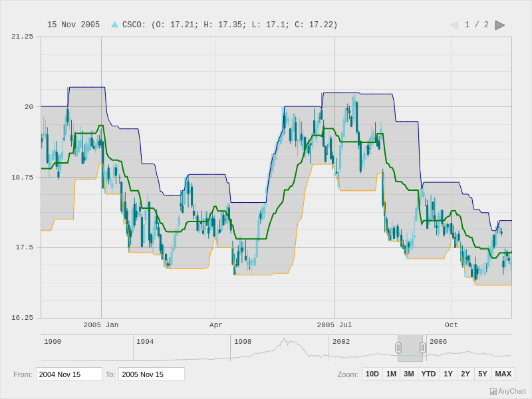Viewport: 532px width, 399px height.
Task: Click 1998 in the scroller timeline
Action: click(243, 342)
